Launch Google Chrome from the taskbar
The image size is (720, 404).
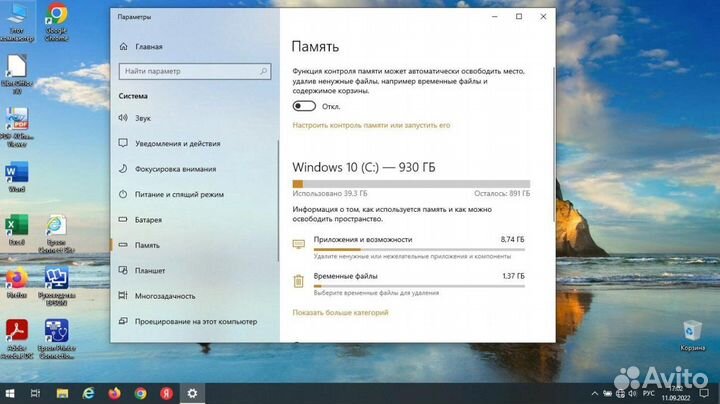pos(141,393)
